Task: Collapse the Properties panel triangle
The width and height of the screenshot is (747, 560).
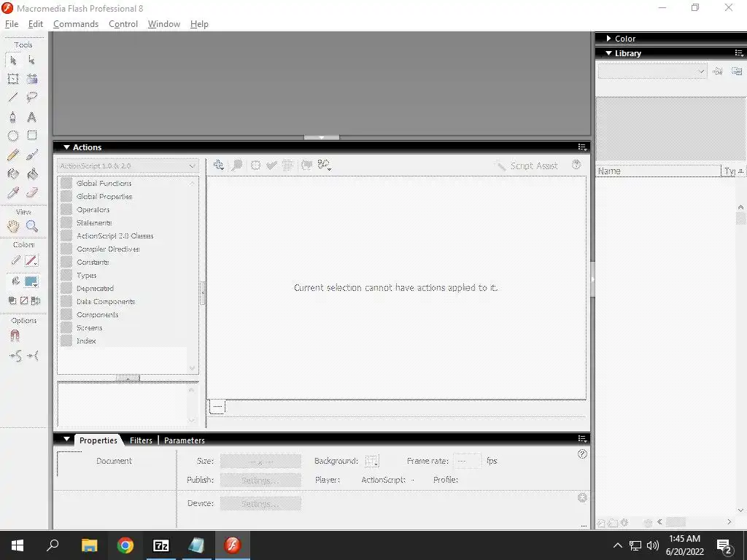Action: (66, 439)
